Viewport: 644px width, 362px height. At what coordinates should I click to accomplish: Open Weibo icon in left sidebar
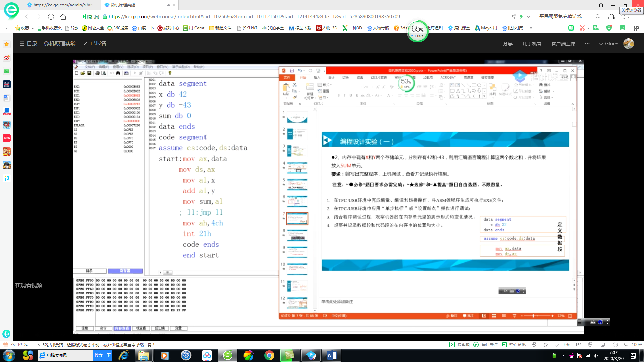[x=7, y=58]
